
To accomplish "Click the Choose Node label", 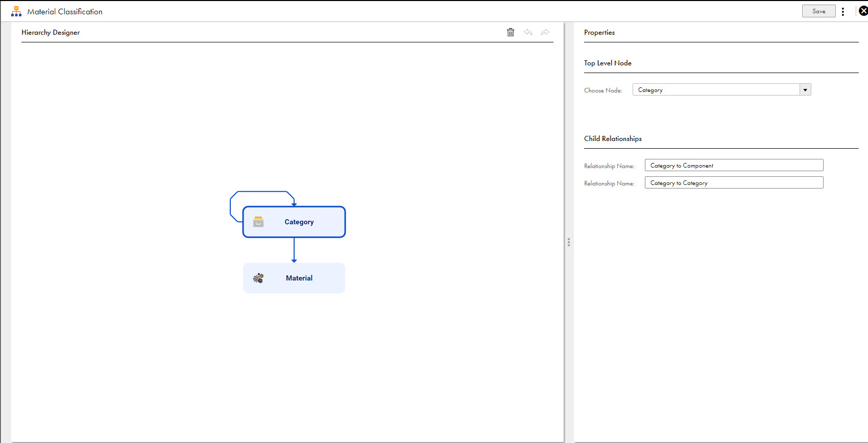I will (x=603, y=90).
